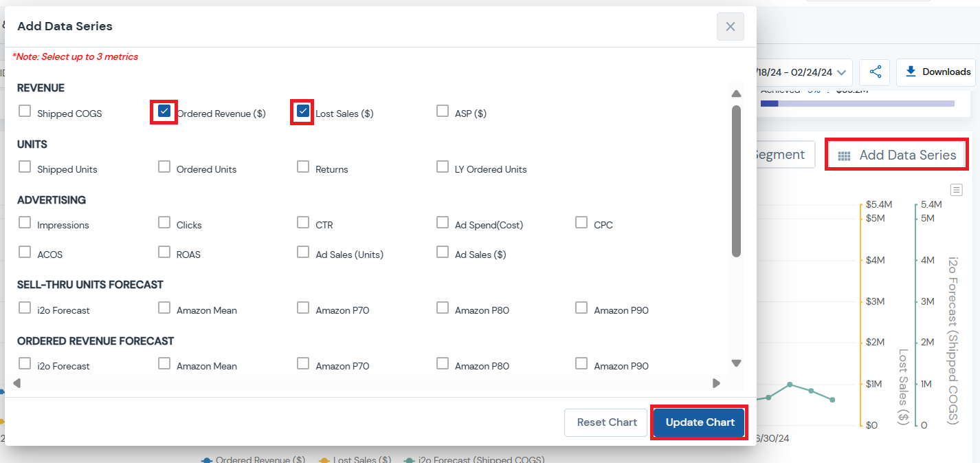Image resolution: width=980 pixels, height=463 pixels.
Task: Click the Downloads arrow icon
Action: point(911,72)
